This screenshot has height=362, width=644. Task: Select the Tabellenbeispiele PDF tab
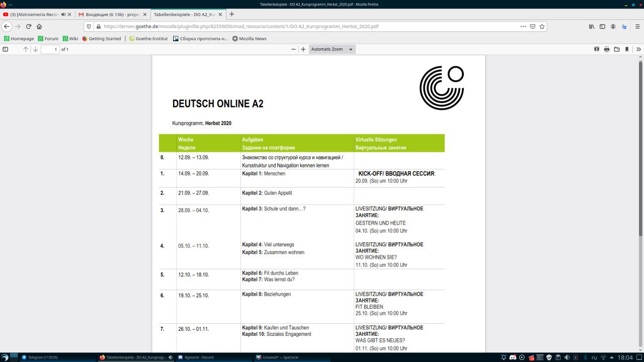coord(188,15)
